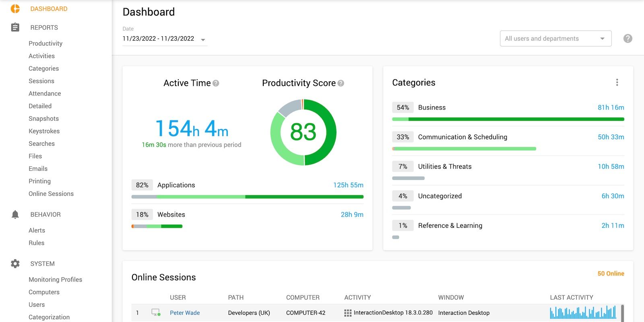Click the Productivity Score donut chart

click(x=303, y=132)
